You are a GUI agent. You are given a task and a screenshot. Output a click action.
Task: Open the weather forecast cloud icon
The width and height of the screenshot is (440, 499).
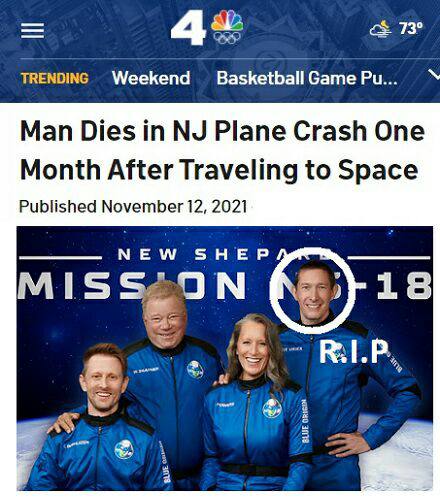(381, 29)
